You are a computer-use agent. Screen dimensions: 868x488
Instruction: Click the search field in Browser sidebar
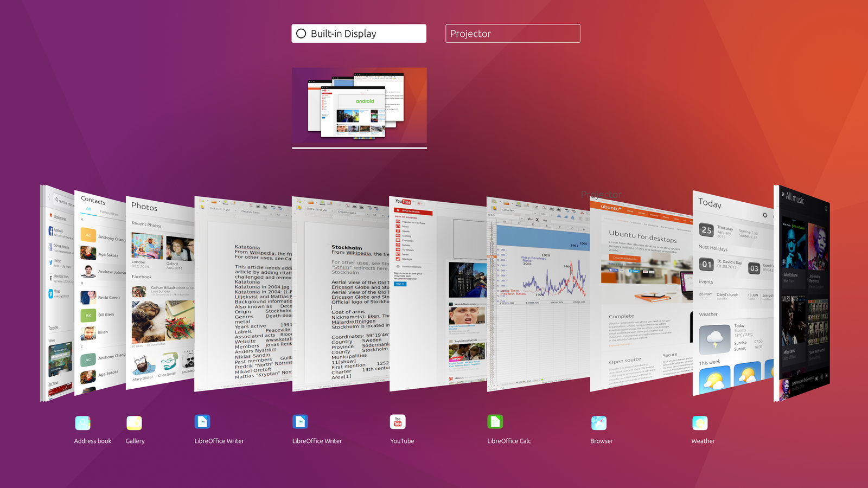[x=64, y=202]
